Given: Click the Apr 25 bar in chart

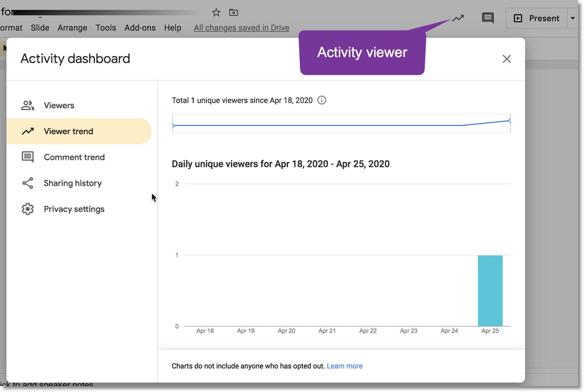Looking at the screenshot, I should pos(490,290).
